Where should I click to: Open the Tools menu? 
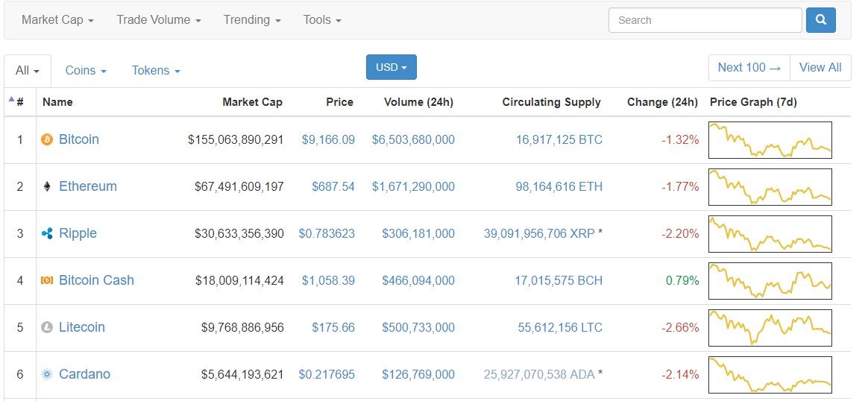click(322, 20)
